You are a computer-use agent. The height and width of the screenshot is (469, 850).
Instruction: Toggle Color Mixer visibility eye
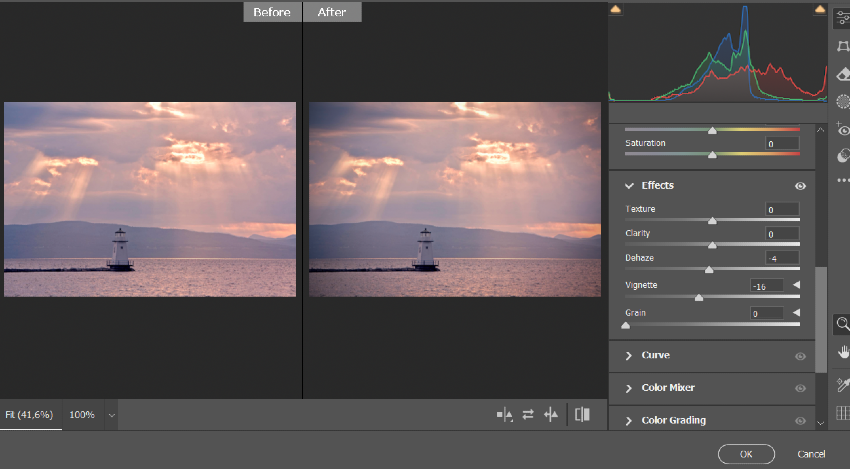pos(800,388)
